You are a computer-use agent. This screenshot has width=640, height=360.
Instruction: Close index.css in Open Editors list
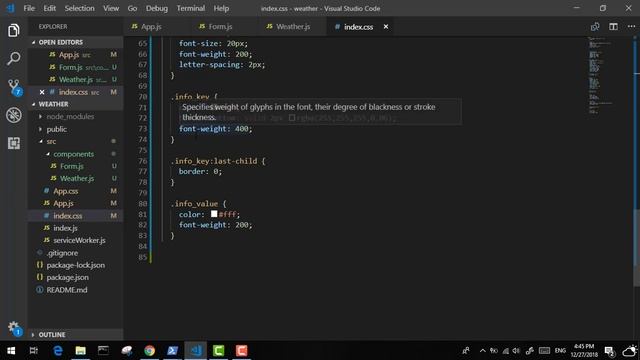point(42,92)
